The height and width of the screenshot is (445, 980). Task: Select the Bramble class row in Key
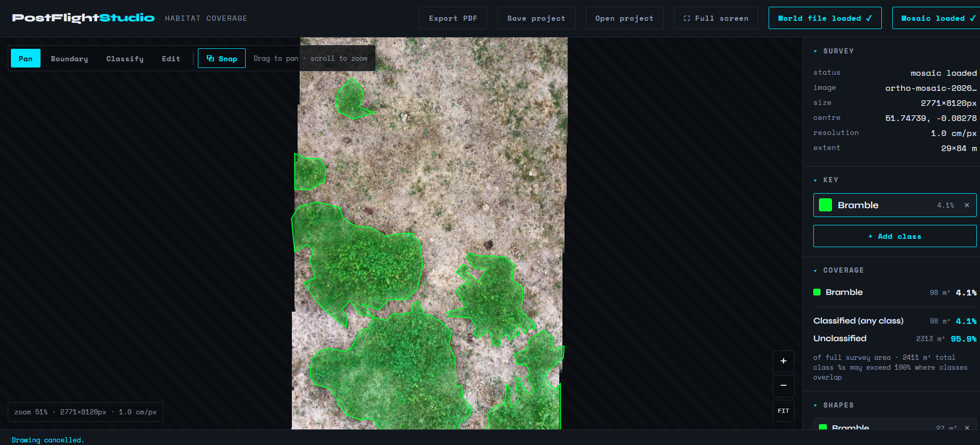pos(895,205)
